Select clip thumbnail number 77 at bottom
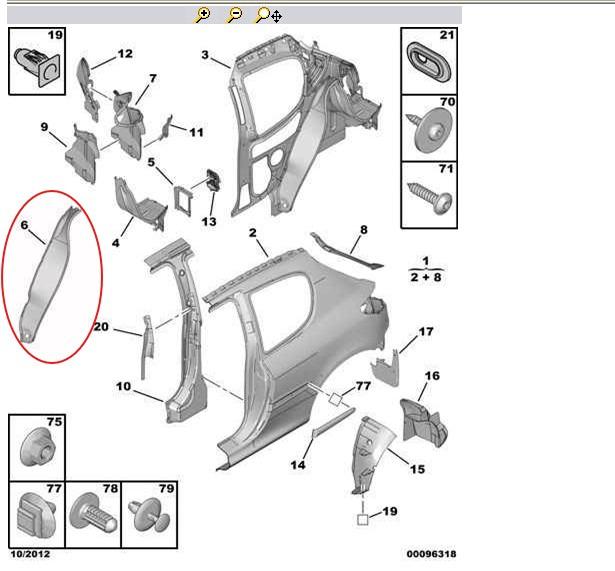The image size is (615, 571). [x=37, y=513]
